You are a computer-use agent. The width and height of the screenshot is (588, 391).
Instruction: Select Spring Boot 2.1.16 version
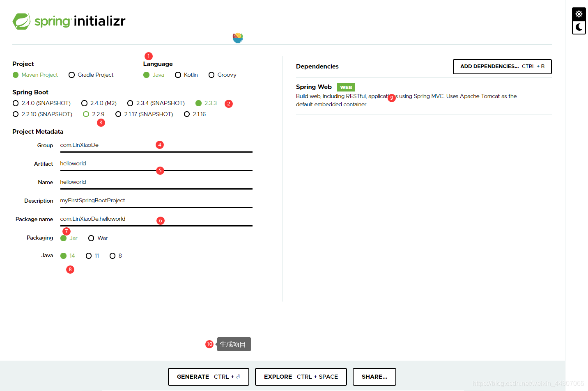[x=195, y=114]
